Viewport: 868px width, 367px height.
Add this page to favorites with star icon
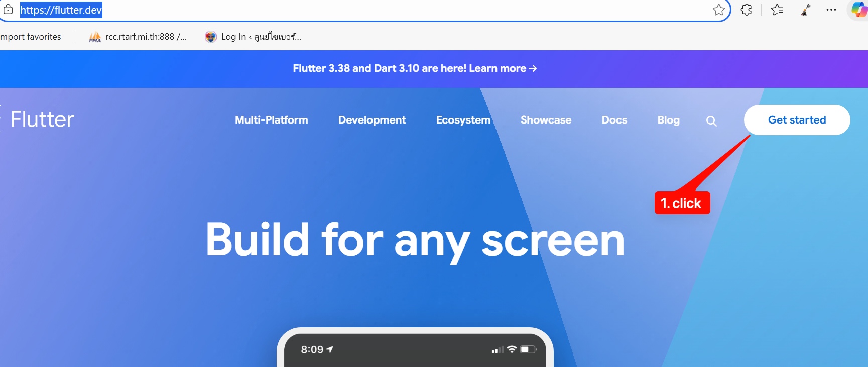coord(718,10)
